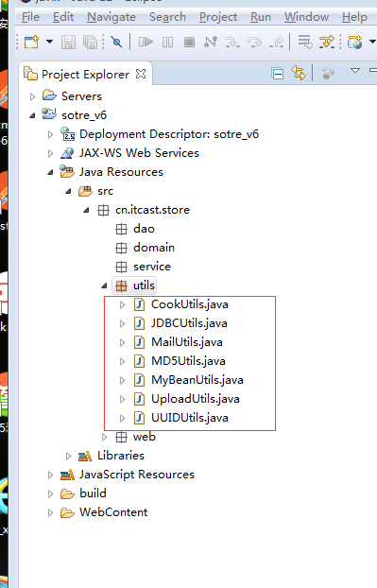Image resolution: width=377 pixels, height=588 pixels.
Task: Close the Project Explorer tab
Action: (141, 74)
